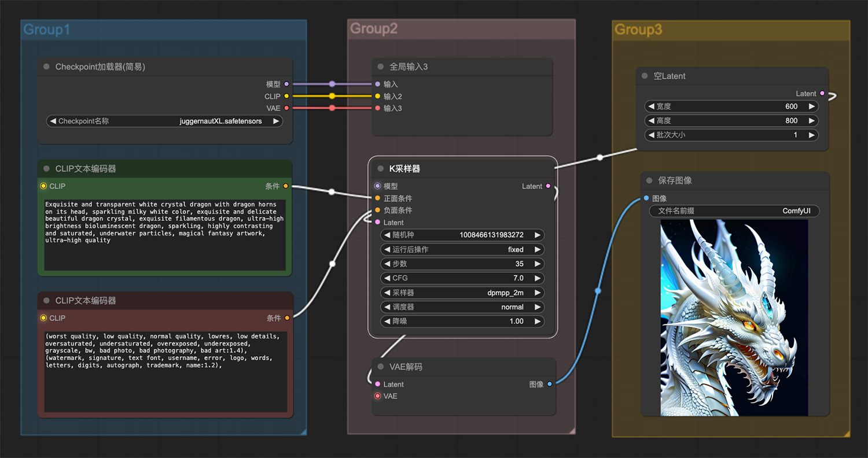Click the red VAE input port on VAE解码

(x=378, y=396)
